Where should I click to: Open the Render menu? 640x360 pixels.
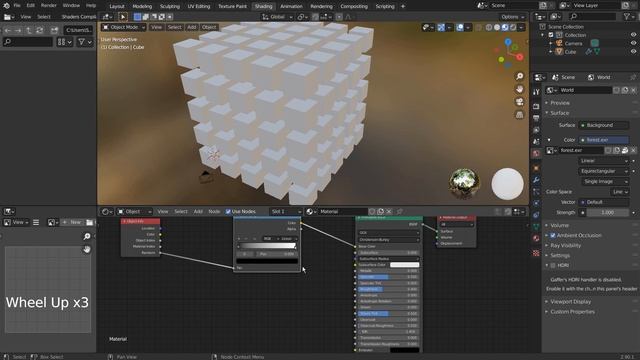pyautogui.click(x=49, y=6)
